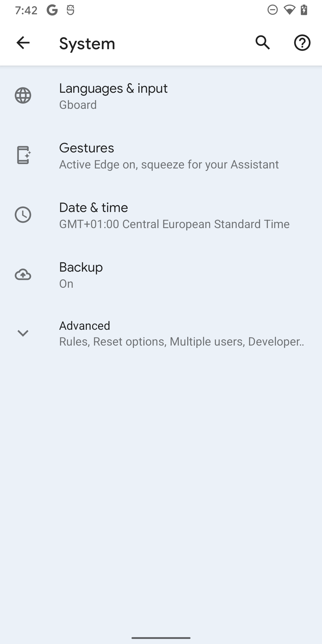
Task: Tap the Wi-Fi status bar icon
Action: point(289,10)
